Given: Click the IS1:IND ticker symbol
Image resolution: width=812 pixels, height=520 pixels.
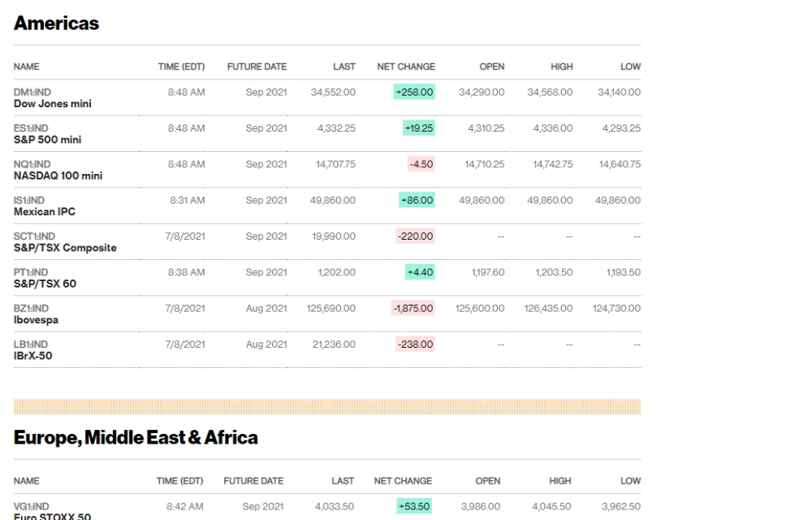Looking at the screenshot, I should [29, 200].
